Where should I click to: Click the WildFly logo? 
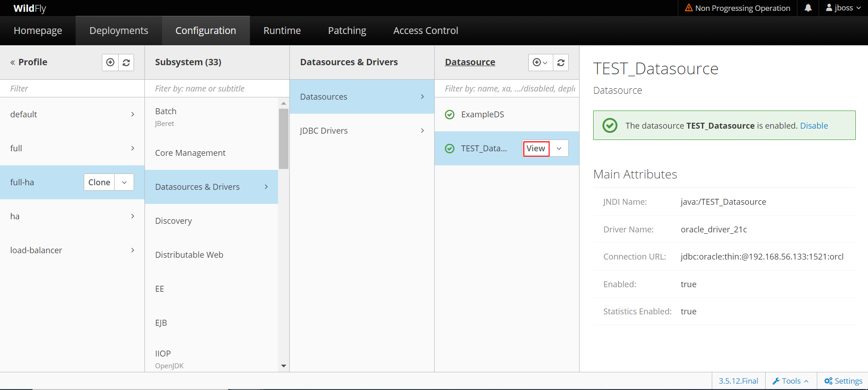[30, 8]
